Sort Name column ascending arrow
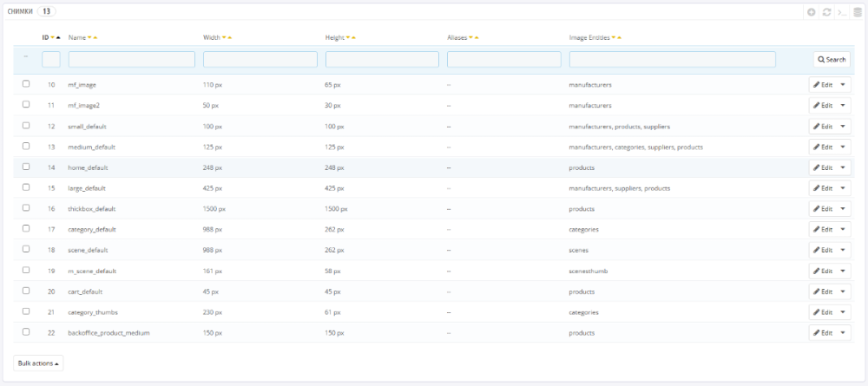 95,38
